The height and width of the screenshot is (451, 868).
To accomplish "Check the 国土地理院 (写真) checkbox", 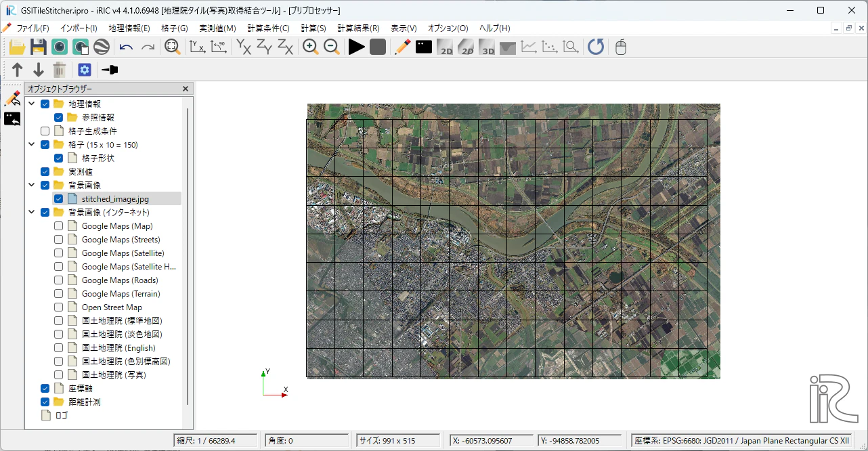I will click(x=59, y=375).
